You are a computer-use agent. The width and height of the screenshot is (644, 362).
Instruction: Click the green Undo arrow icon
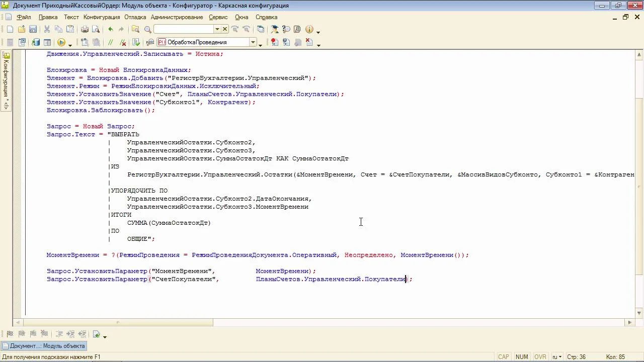(110, 30)
